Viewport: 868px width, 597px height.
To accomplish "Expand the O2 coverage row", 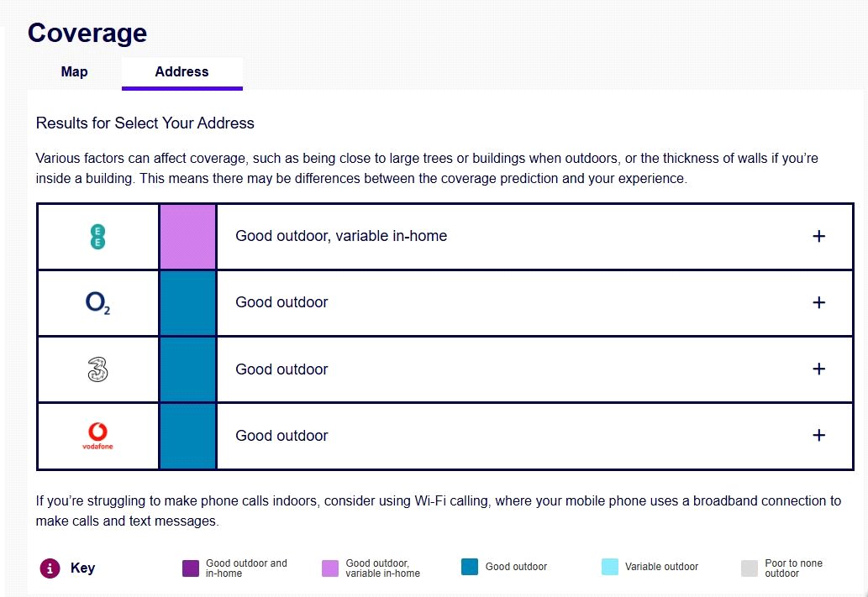I will tap(819, 303).
